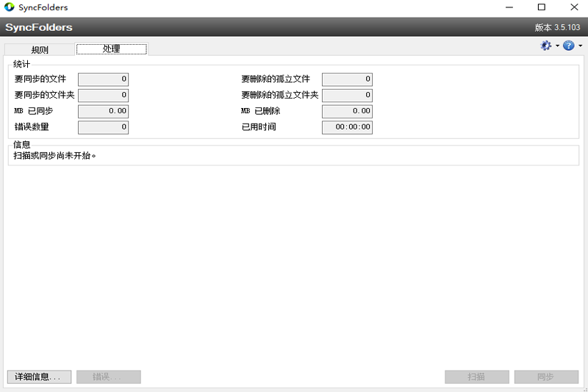This screenshot has width=588, height=392.
Task: Click the 已用时间 label
Action: [259, 126]
